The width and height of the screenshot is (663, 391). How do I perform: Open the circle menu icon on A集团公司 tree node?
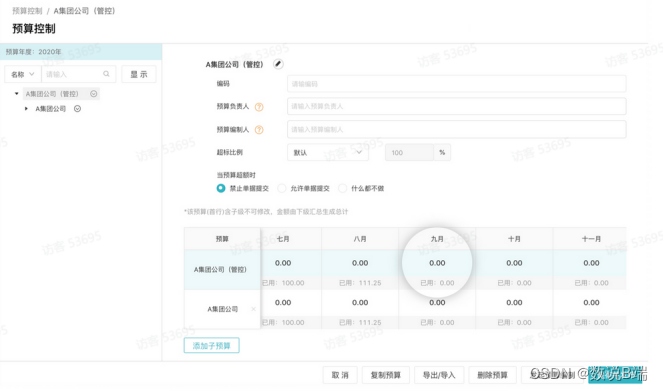77,109
